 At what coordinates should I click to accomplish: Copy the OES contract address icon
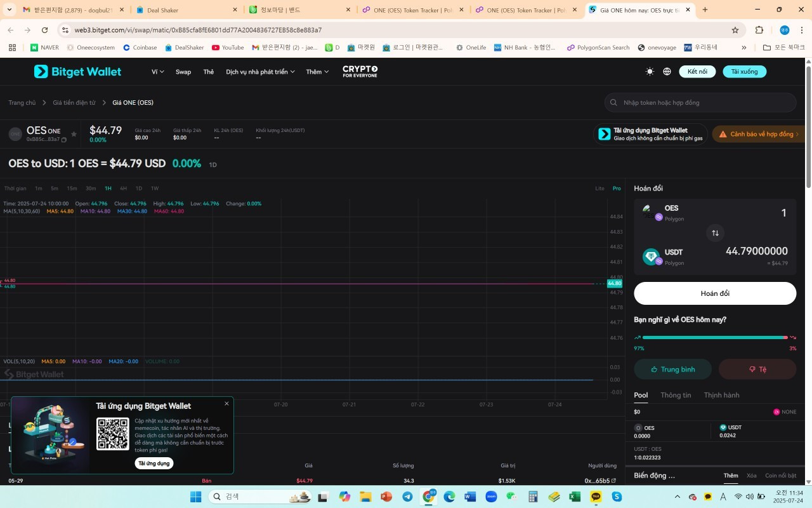[64, 140]
